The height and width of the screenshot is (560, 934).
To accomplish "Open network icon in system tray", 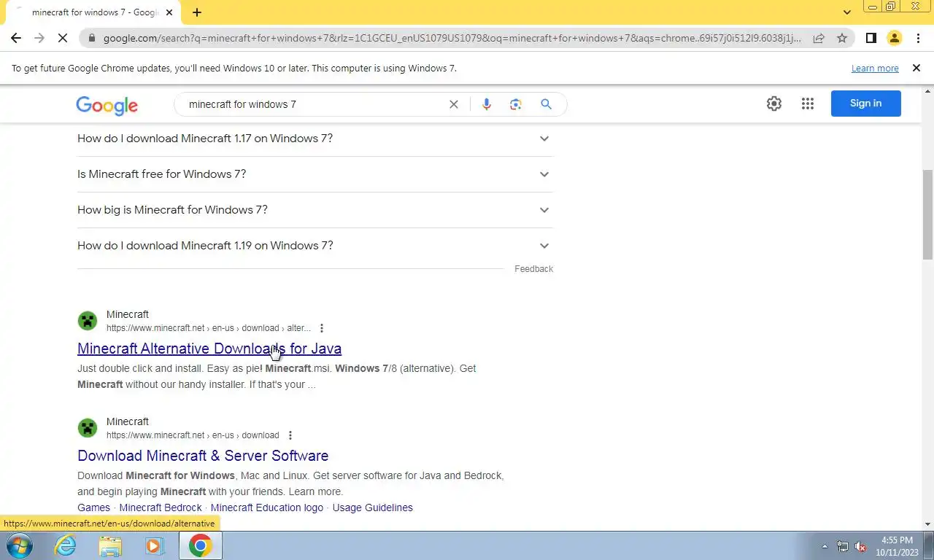I will point(843,546).
